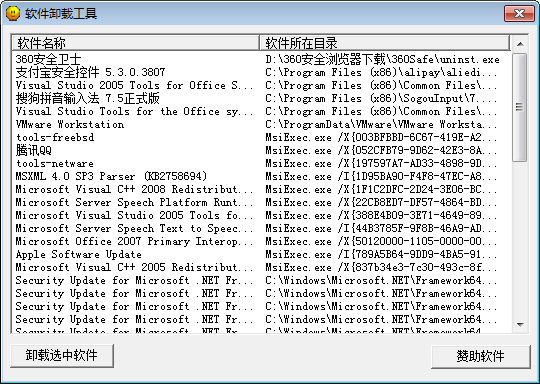Viewport: 540px width, 384px height.
Task: Click the C:\Program Files (x86)\alipay path cell
Action: tap(381, 72)
